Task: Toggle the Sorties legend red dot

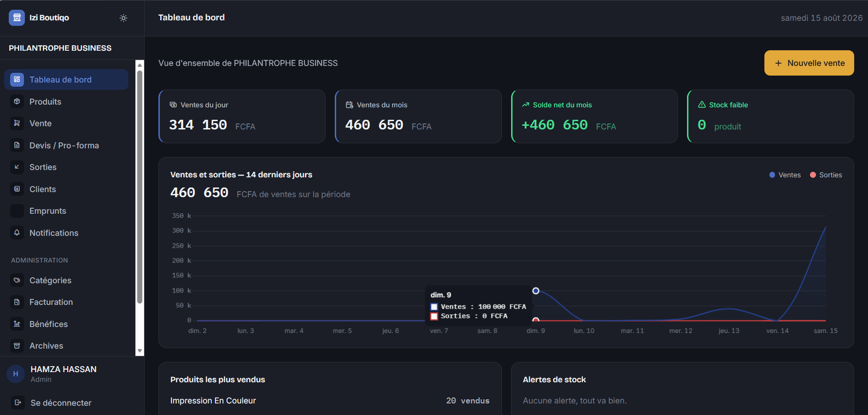Action: pyautogui.click(x=813, y=175)
